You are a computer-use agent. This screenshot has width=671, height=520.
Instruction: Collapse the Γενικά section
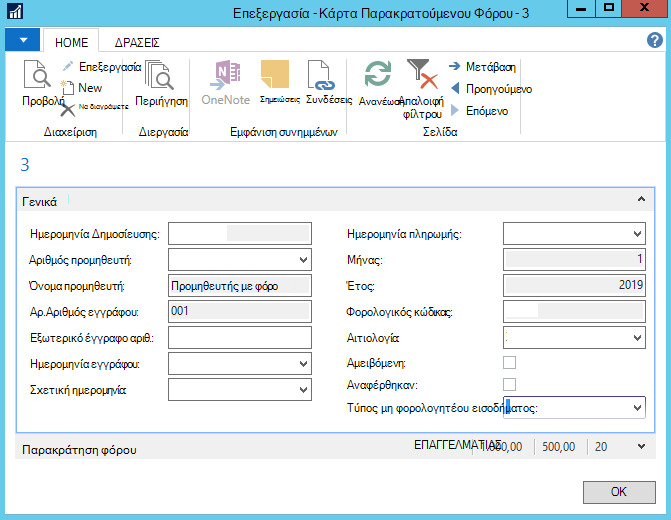(641, 199)
